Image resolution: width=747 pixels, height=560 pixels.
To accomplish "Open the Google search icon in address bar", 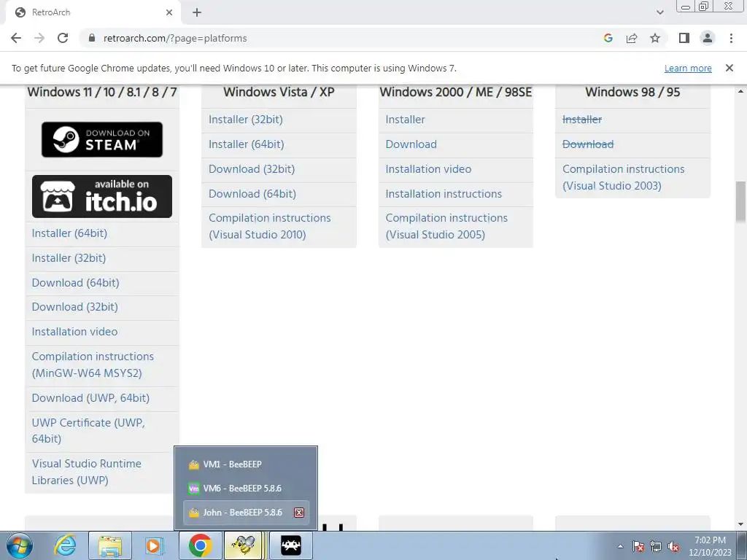I will pyautogui.click(x=608, y=38).
